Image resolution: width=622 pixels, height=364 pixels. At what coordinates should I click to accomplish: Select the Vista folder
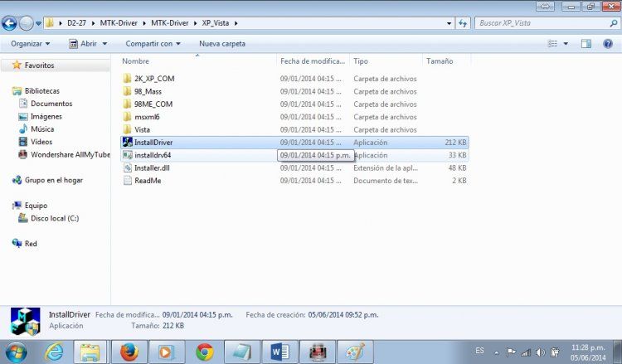pyautogui.click(x=142, y=129)
